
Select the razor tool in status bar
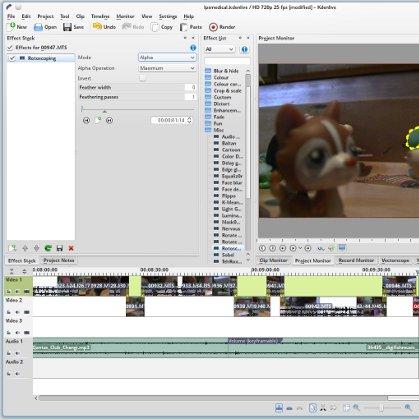pyautogui.click(x=323, y=408)
